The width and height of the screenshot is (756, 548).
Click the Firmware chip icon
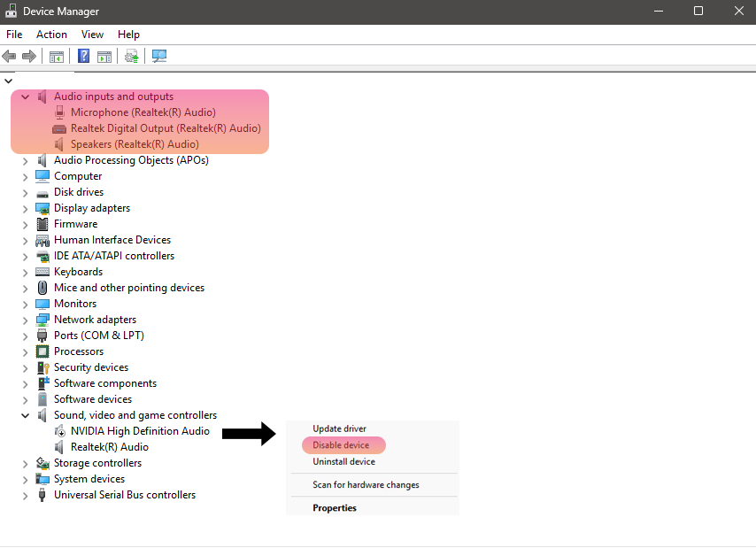pos(42,224)
